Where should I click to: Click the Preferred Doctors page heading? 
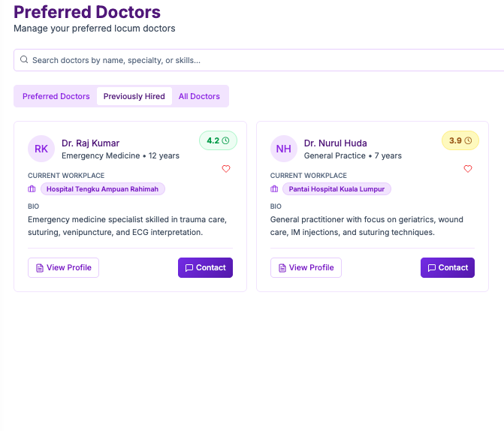coord(87,12)
